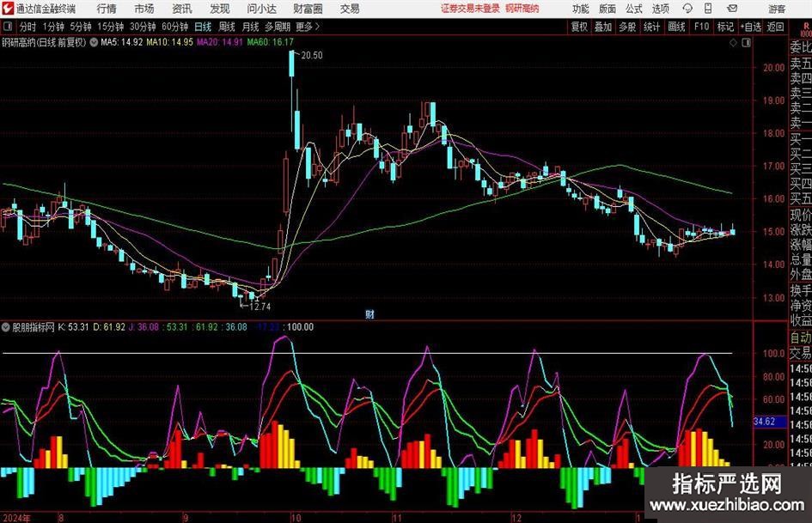The width and height of the screenshot is (812, 523).
Task: Open the 选项 menu
Action: pos(660,9)
